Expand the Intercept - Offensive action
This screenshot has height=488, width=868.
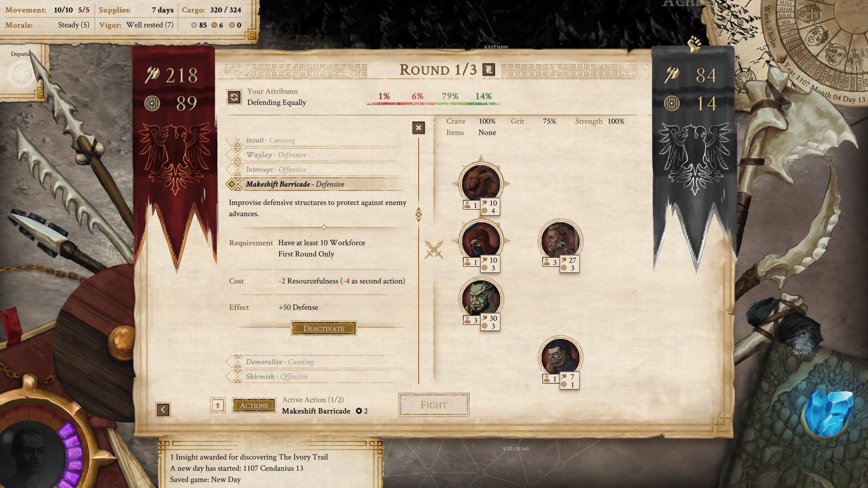[276, 169]
